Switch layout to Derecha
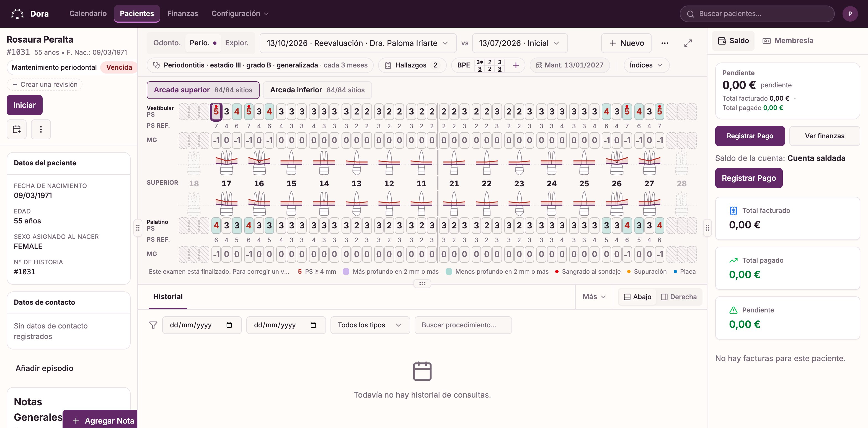 679,297
